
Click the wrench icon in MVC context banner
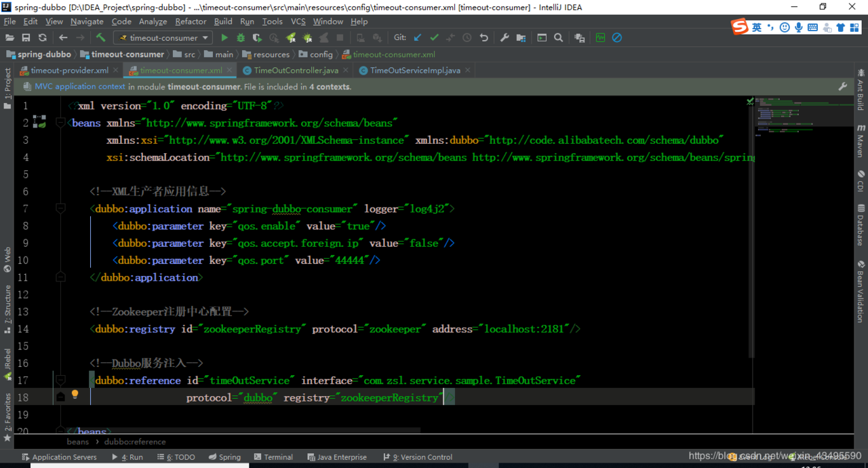pos(843,87)
